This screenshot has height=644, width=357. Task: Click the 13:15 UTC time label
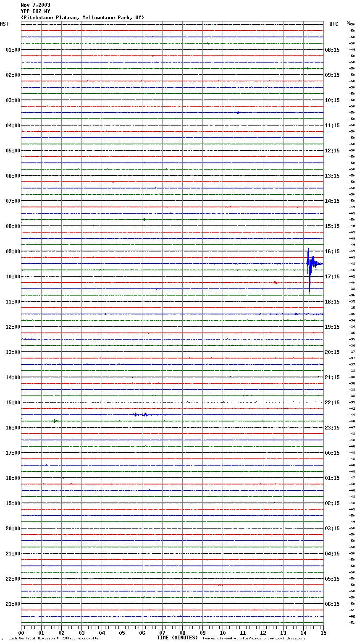[x=332, y=176]
